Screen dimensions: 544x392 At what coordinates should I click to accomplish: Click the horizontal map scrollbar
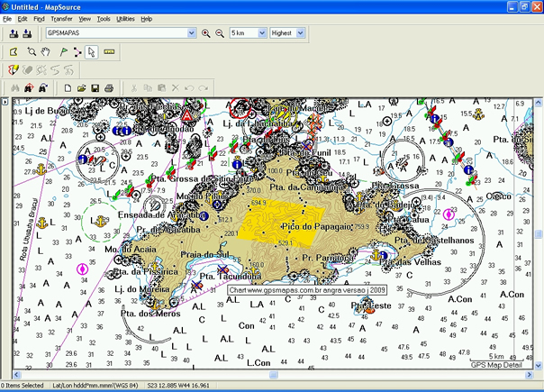tap(270, 376)
